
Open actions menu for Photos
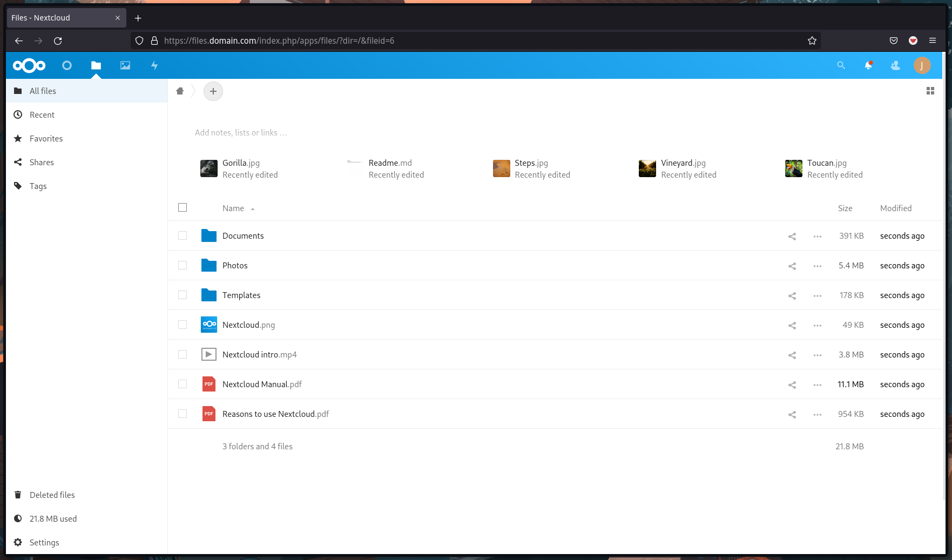(818, 266)
